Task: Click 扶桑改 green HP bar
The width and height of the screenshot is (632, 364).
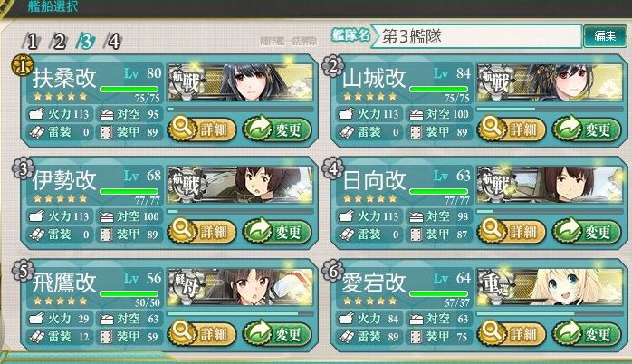Action: coord(129,89)
